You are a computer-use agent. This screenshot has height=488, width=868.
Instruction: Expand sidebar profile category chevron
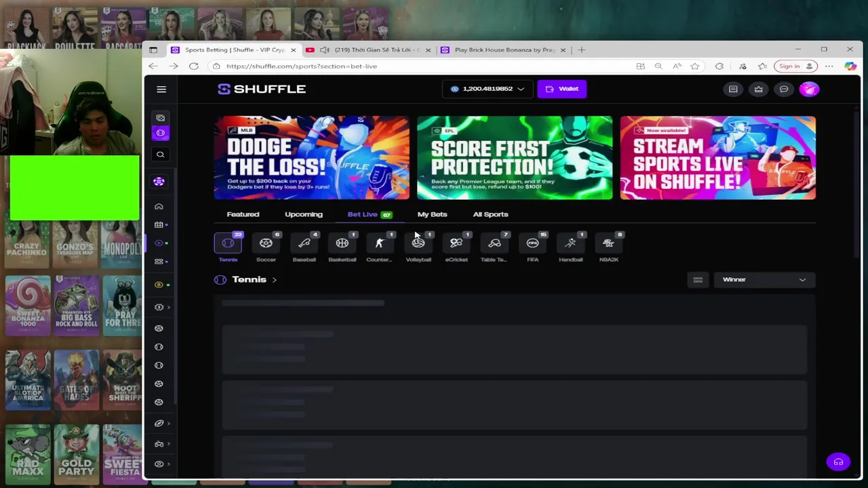coord(168,464)
